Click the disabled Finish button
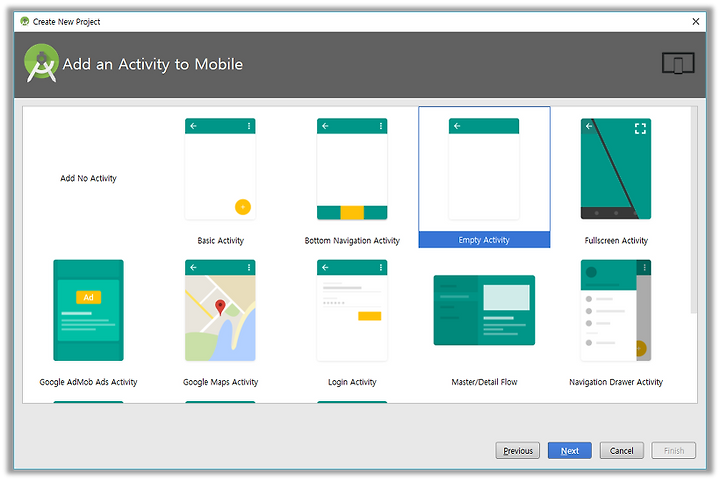 [674, 451]
